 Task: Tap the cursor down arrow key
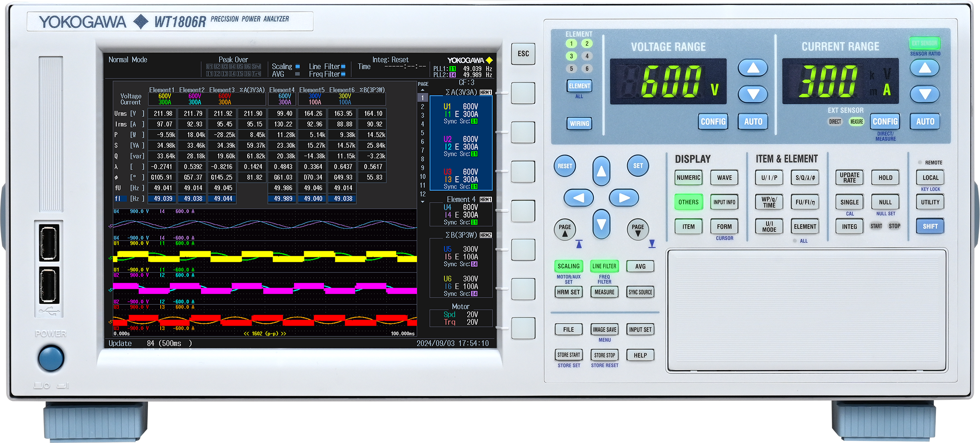[601, 224]
